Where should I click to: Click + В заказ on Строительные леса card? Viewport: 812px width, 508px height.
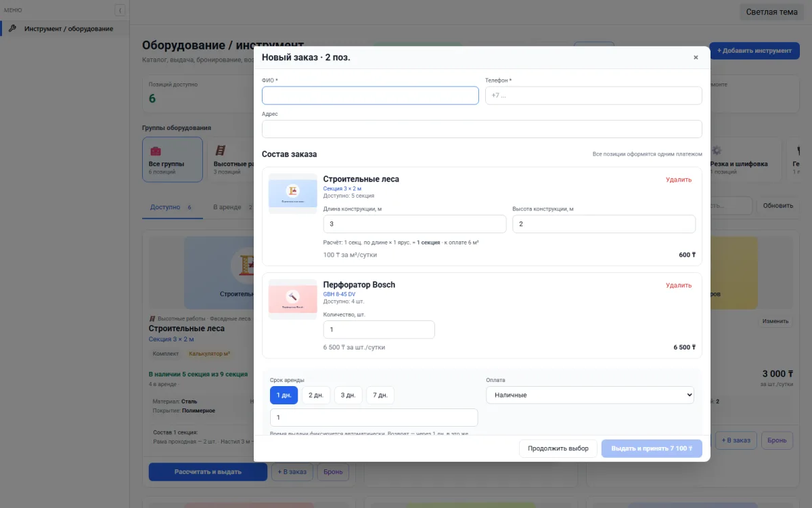point(292,471)
